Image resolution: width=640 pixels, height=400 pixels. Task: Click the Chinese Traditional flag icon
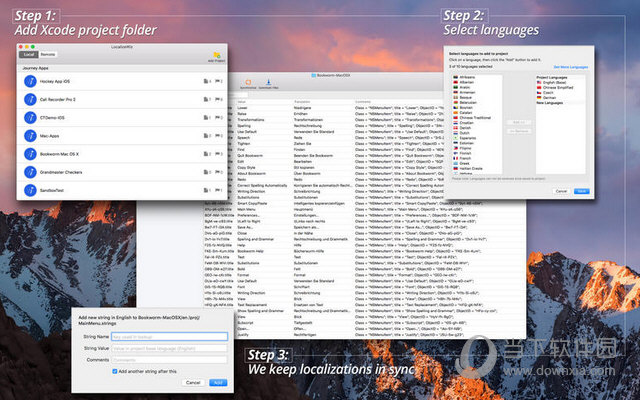[x=456, y=118]
